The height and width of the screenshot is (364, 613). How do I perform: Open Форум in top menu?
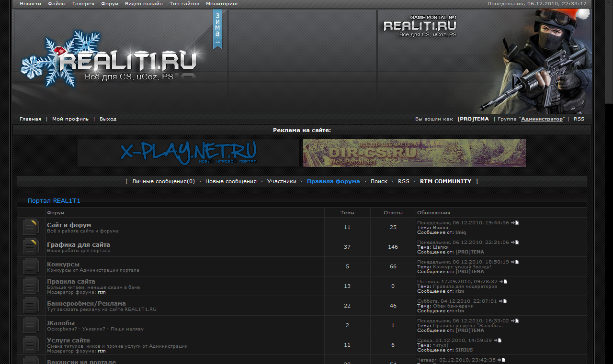[x=110, y=4]
